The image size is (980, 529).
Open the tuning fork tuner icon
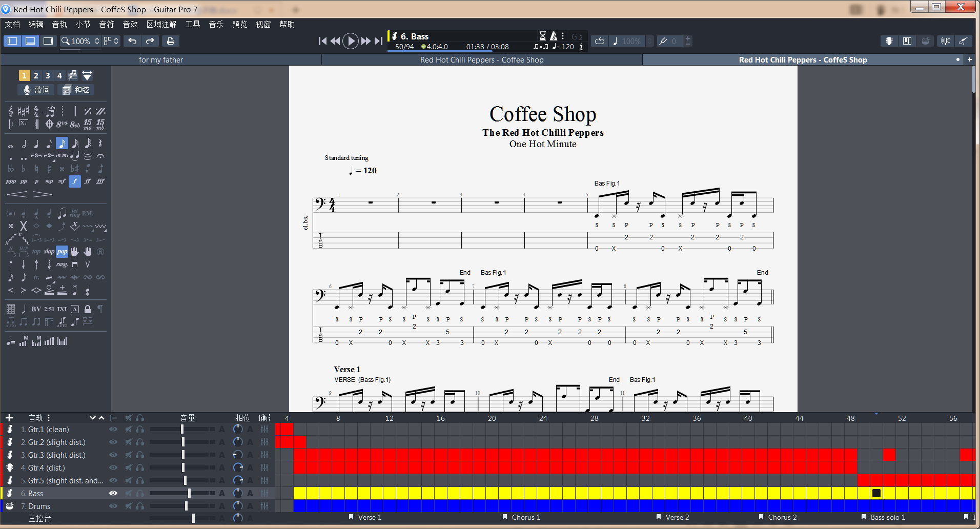[x=945, y=41]
